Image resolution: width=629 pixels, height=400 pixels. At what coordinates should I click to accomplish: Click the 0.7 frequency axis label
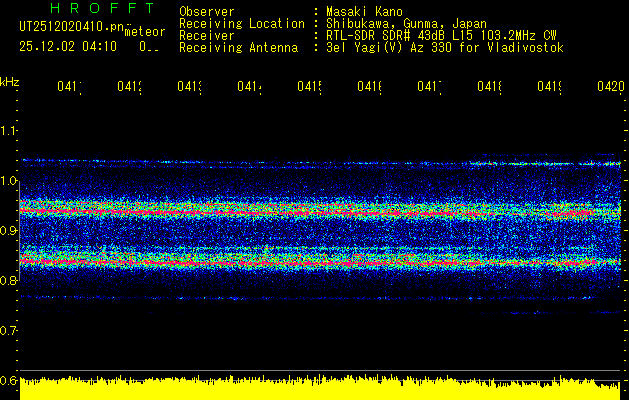9,330
